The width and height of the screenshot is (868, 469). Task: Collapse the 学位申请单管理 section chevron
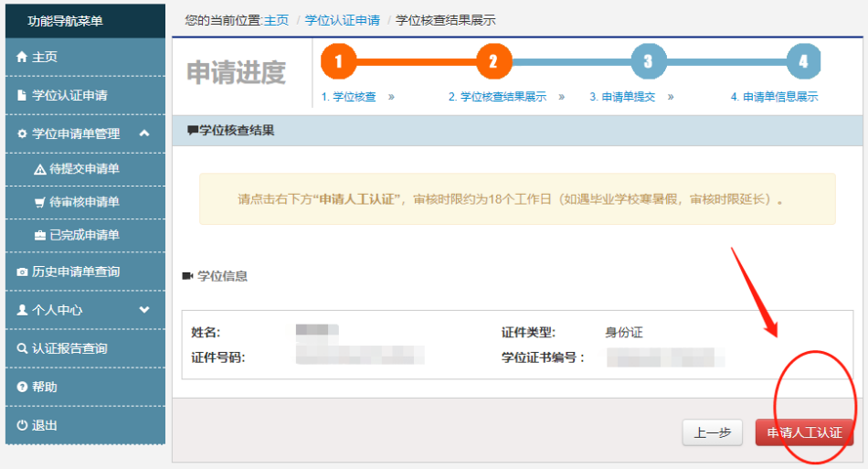(x=143, y=133)
